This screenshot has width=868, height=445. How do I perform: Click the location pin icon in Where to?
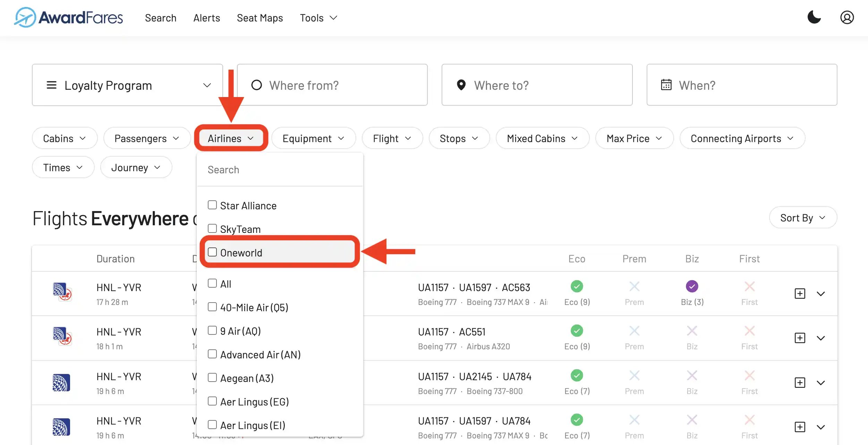point(461,85)
